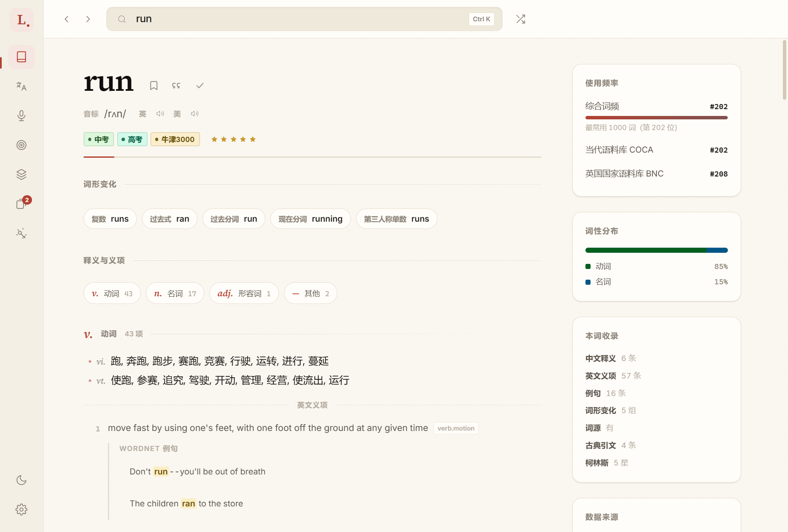Click the Ctrl K shortcut badge
This screenshot has width=788, height=532.
pyautogui.click(x=481, y=19)
